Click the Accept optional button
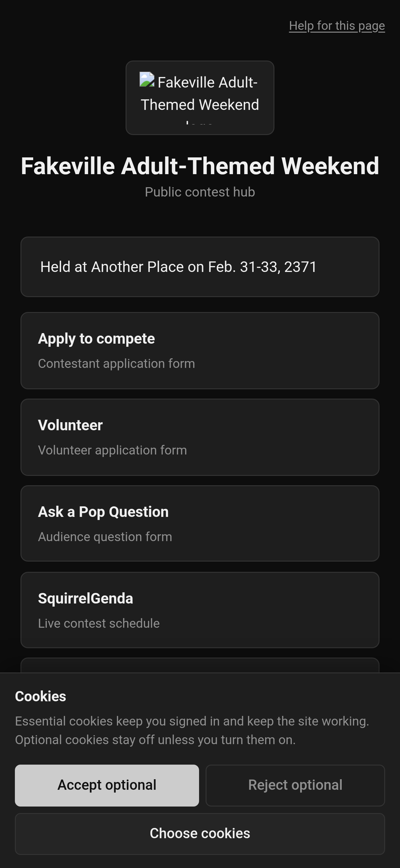 107,785
